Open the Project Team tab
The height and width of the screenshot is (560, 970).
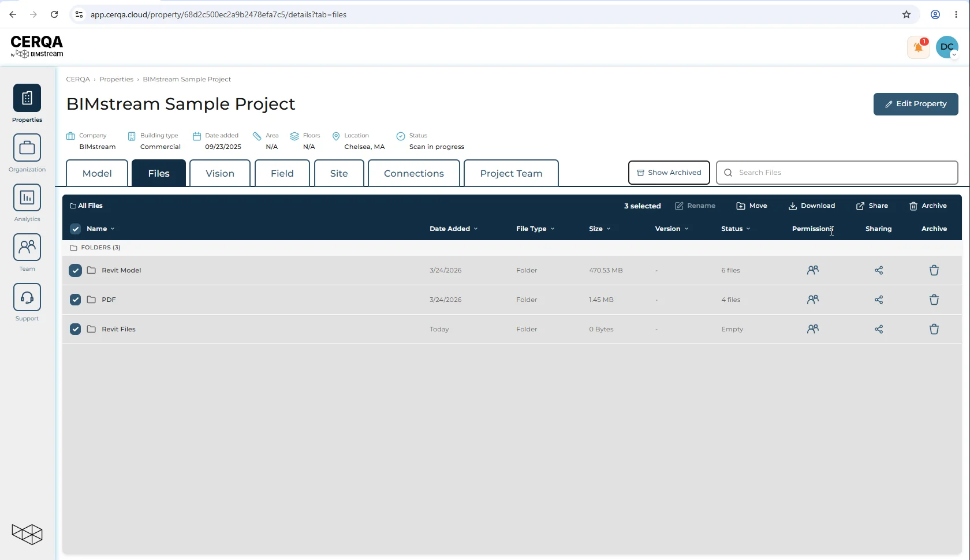(511, 173)
